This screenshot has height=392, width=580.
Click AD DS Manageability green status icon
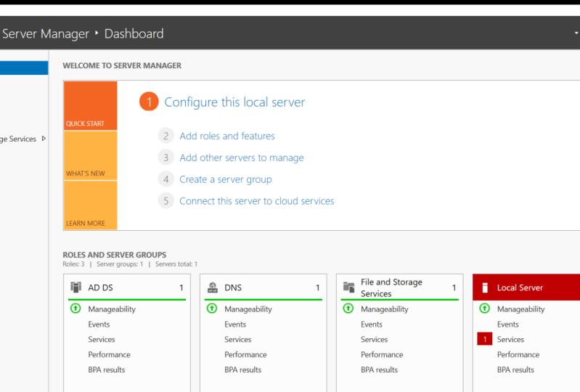click(75, 309)
